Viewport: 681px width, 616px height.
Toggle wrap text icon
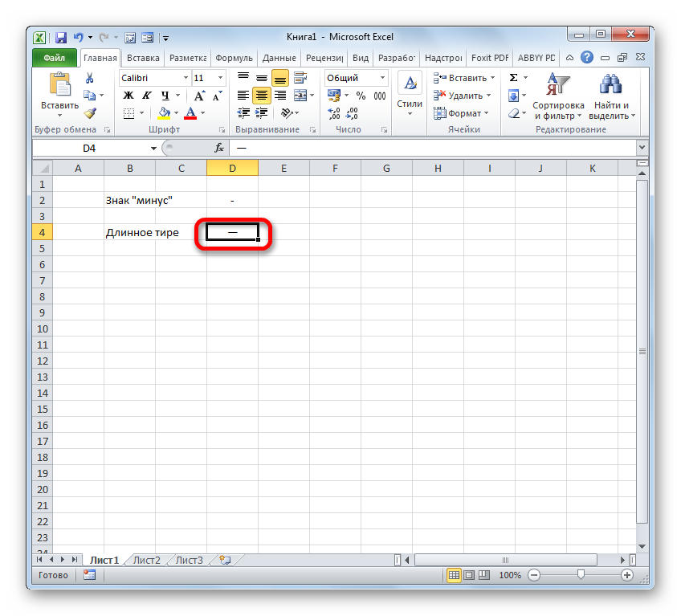[300, 78]
